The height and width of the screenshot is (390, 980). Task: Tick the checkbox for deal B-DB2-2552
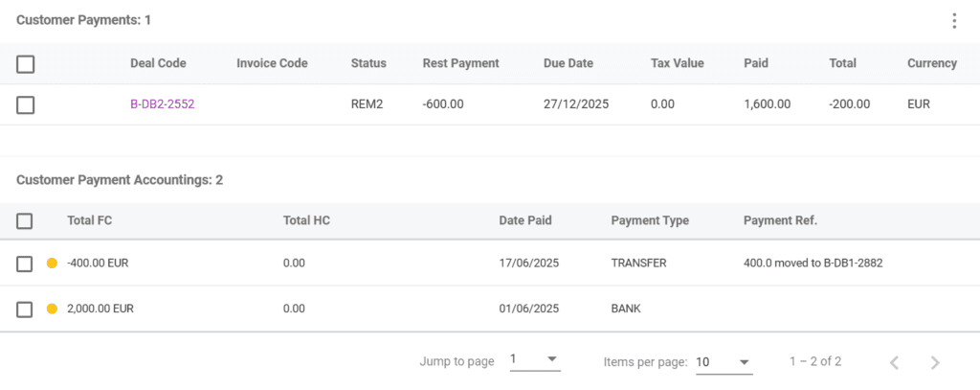click(26, 104)
